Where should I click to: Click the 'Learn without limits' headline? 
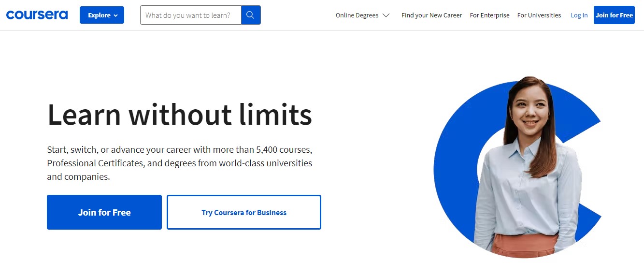coord(179,115)
